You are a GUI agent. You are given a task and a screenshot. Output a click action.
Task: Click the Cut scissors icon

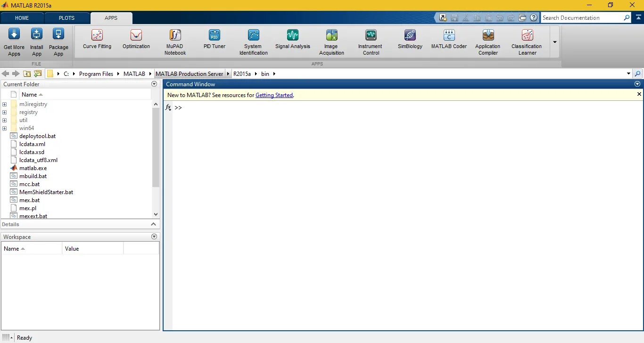coord(466,18)
